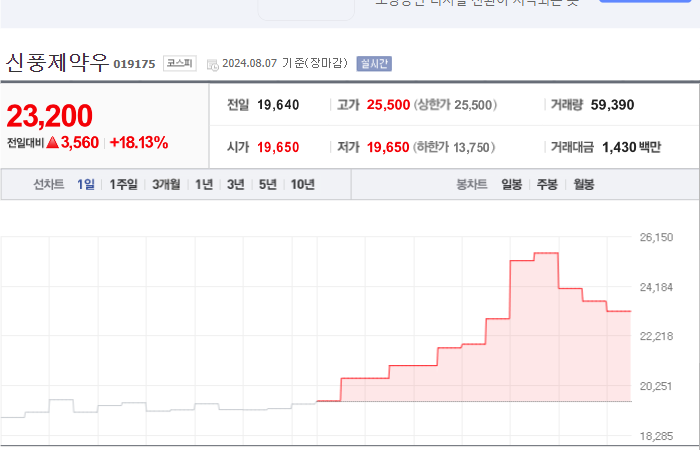Click the chart axis label 26,150

click(x=656, y=238)
